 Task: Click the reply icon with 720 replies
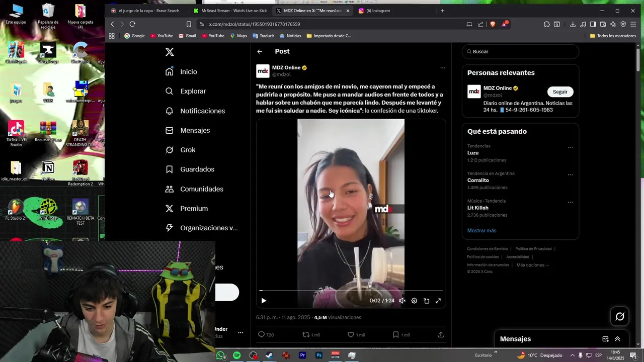(261, 335)
